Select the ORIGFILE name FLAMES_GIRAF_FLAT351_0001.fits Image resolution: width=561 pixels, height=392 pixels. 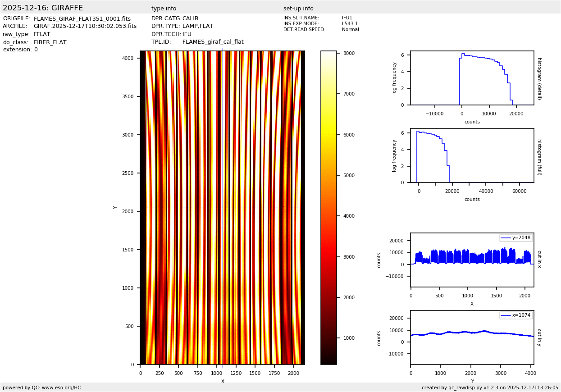[x=82, y=19]
